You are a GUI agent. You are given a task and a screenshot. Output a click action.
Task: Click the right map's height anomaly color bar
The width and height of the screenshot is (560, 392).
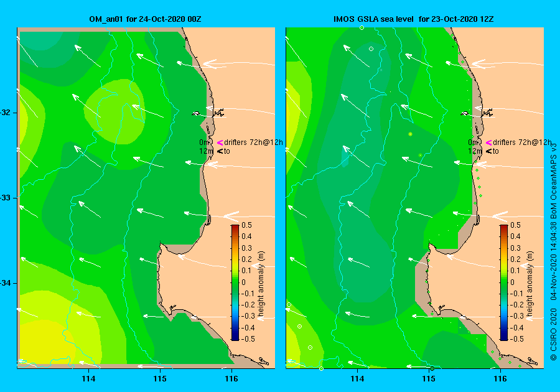503,282
